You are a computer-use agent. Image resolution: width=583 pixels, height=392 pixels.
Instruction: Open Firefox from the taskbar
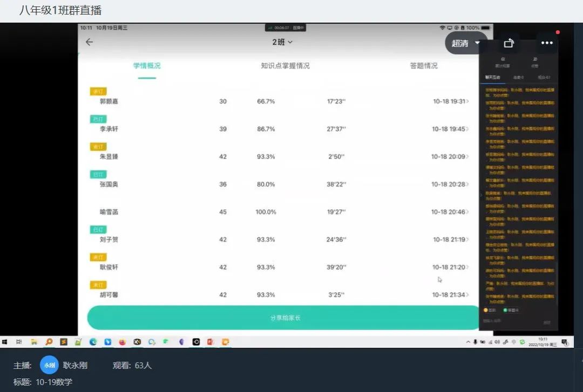pyautogui.click(x=122, y=342)
